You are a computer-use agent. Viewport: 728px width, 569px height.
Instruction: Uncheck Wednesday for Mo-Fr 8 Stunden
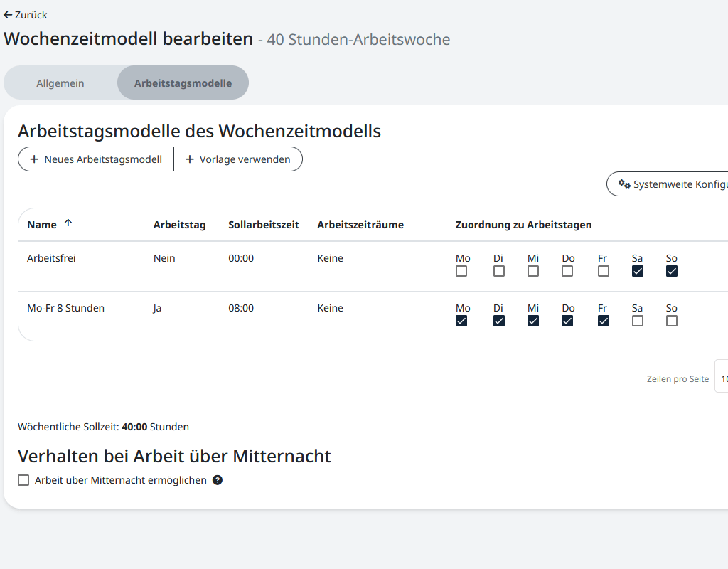tap(533, 321)
